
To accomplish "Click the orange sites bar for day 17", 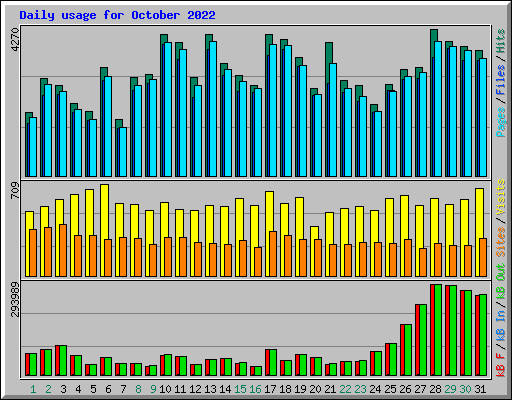I will point(273,254).
